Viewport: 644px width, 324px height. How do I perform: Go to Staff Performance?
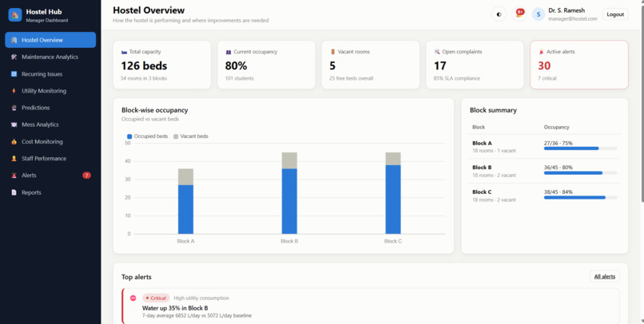click(50, 159)
